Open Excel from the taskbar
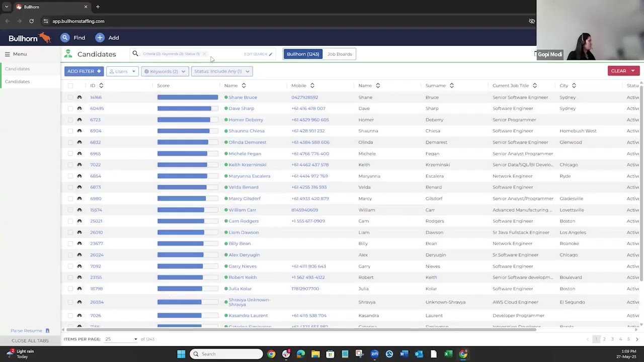 pos(448,354)
